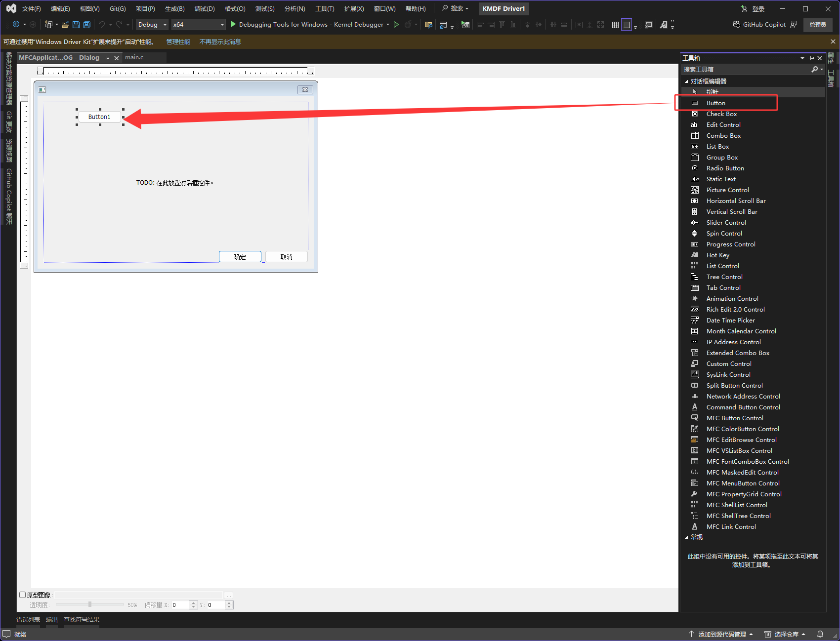The width and height of the screenshot is (840, 641).
Task: Collapse the dialog editor toolbox section
Action: click(x=686, y=81)
